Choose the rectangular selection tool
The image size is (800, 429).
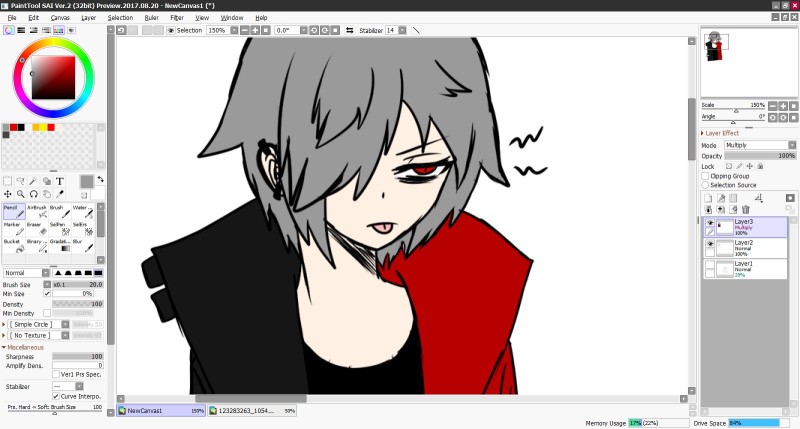[x=8, y=181]
